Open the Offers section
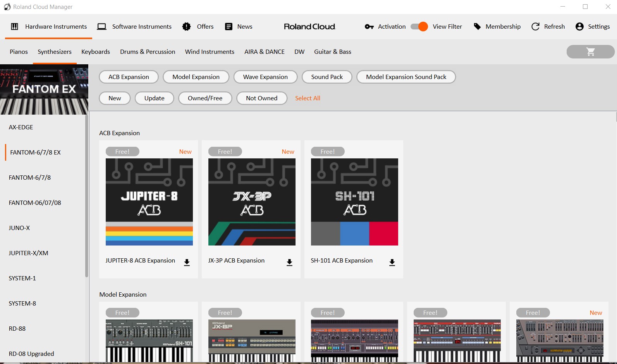The width and height of the screenshot is (617, 364). [198, 26]
